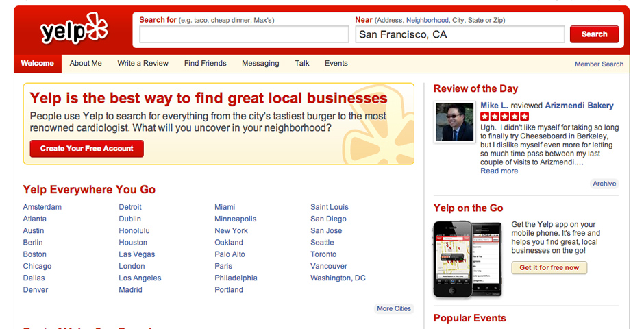Choose Saint Louis city link
The width and height of the screenshot is (644, 329).
pos(330,207)
